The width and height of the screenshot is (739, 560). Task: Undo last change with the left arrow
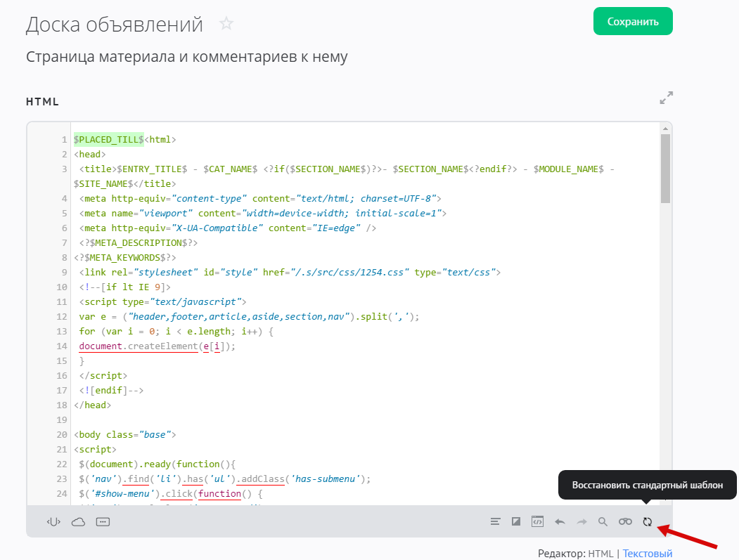pos(560,521)
